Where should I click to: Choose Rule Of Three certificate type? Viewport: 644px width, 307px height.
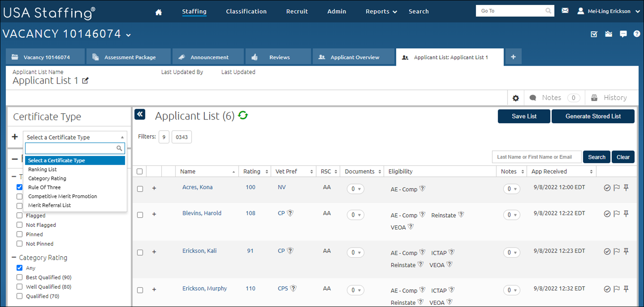(x=75, y=187)
